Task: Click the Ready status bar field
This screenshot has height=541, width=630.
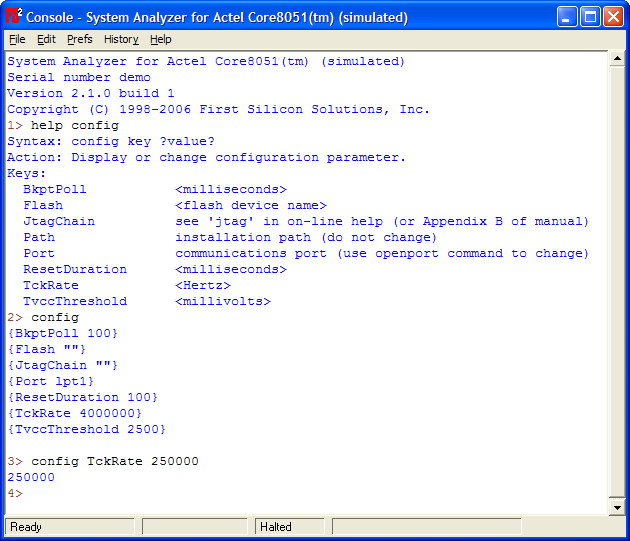Action: point(70,527)
